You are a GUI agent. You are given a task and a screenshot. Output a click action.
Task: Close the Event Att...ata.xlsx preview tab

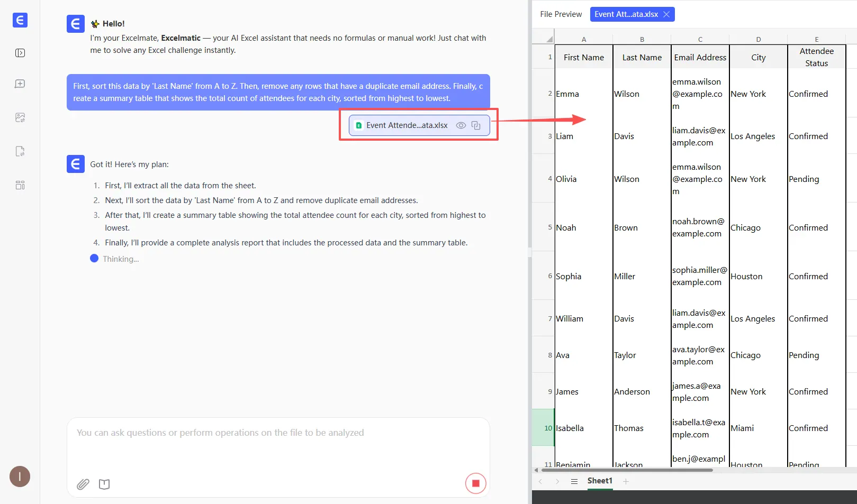pyautogui.click(x=666, y=14)
